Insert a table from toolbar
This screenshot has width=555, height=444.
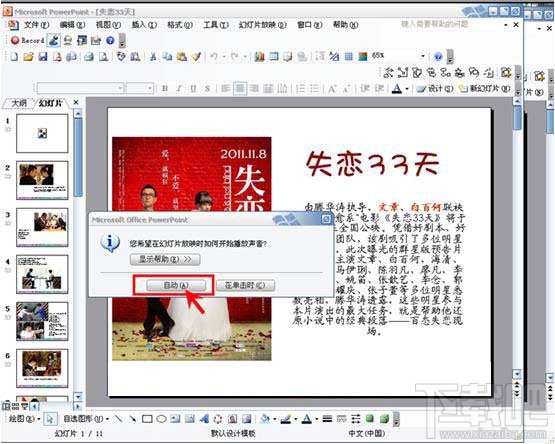[x=274, y=56]
